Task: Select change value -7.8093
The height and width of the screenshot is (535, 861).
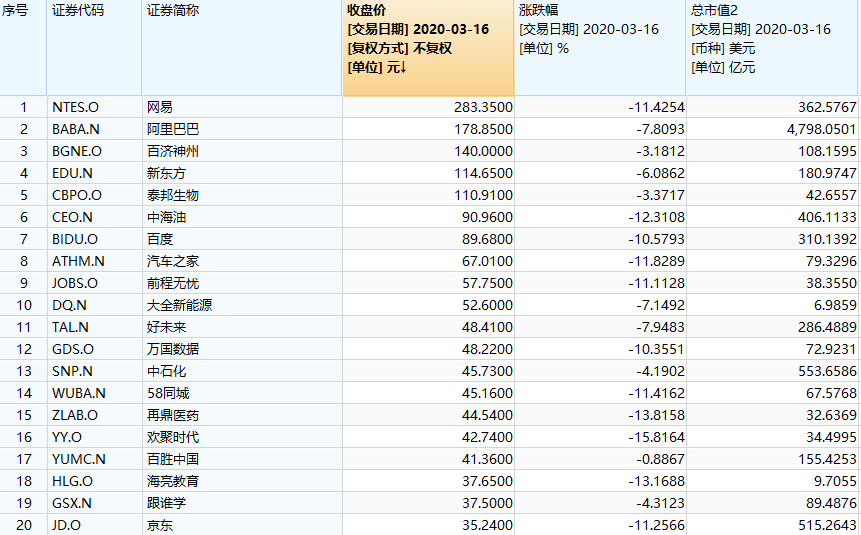Action: coord(660,129)
